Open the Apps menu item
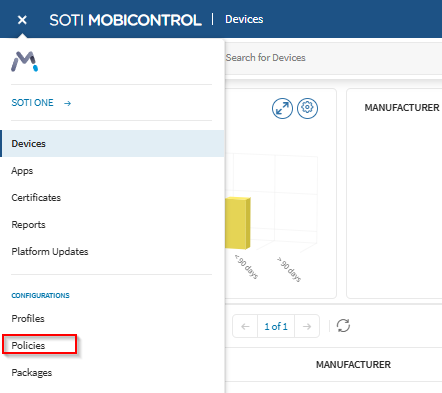 (22, 171)
